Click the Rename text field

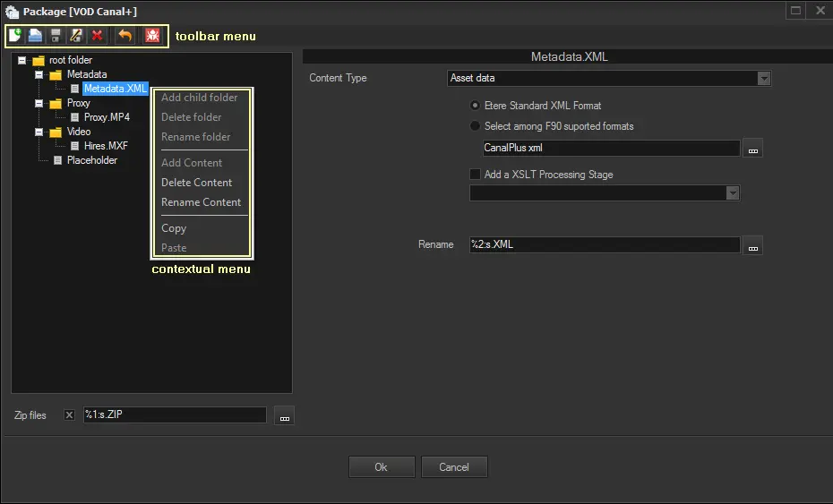(x=605, y=244)
